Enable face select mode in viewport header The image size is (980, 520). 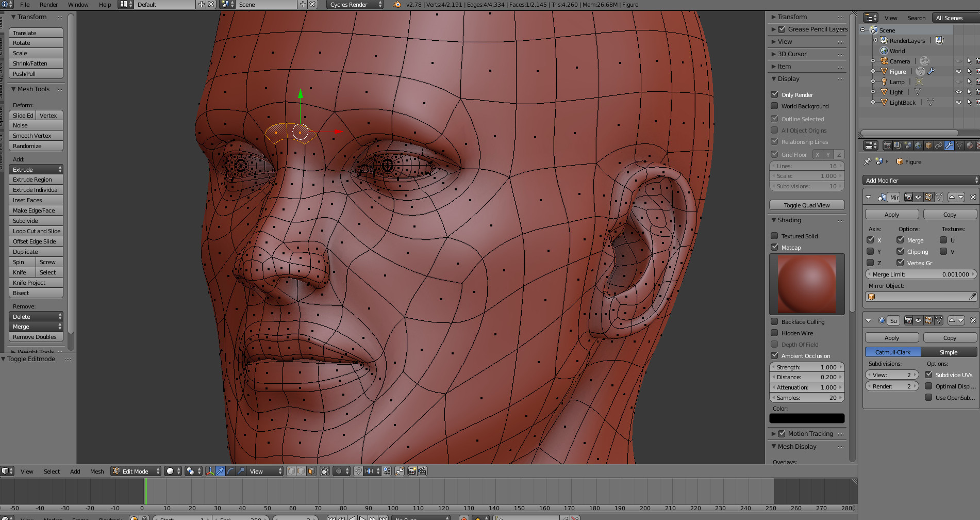311,470
